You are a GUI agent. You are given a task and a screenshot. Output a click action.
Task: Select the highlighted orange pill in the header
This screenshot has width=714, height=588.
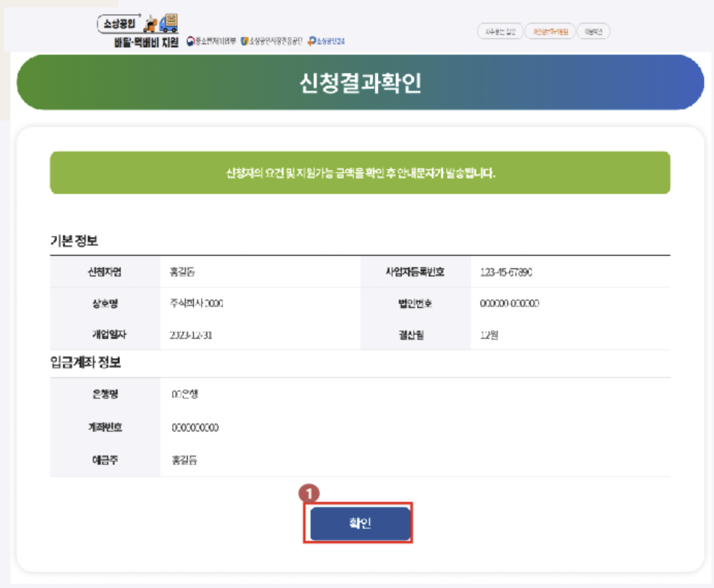[549, 31]
